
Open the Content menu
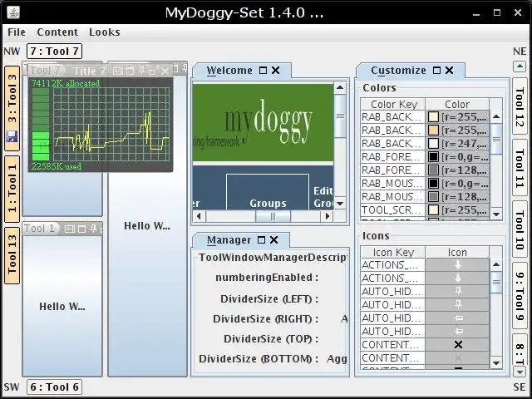tap(57, 32)
